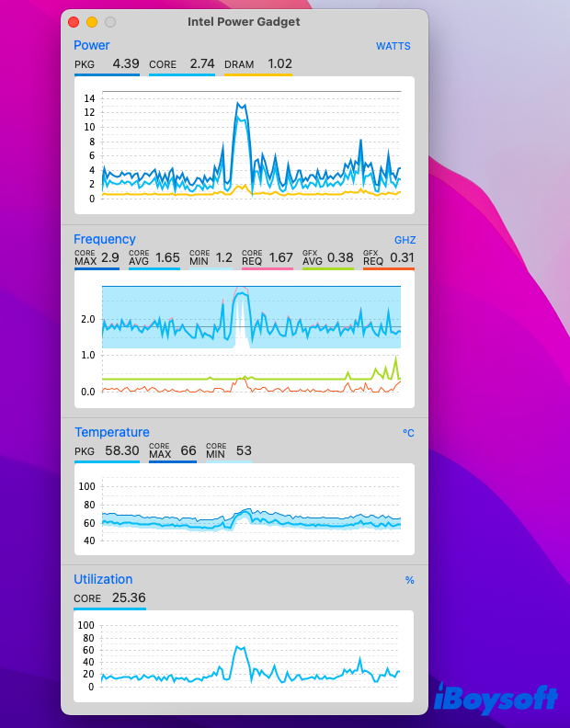The width and height of the screenshot is (570, 728).
Task: Click the DRAM power reading 1.02
Action: 279,63
